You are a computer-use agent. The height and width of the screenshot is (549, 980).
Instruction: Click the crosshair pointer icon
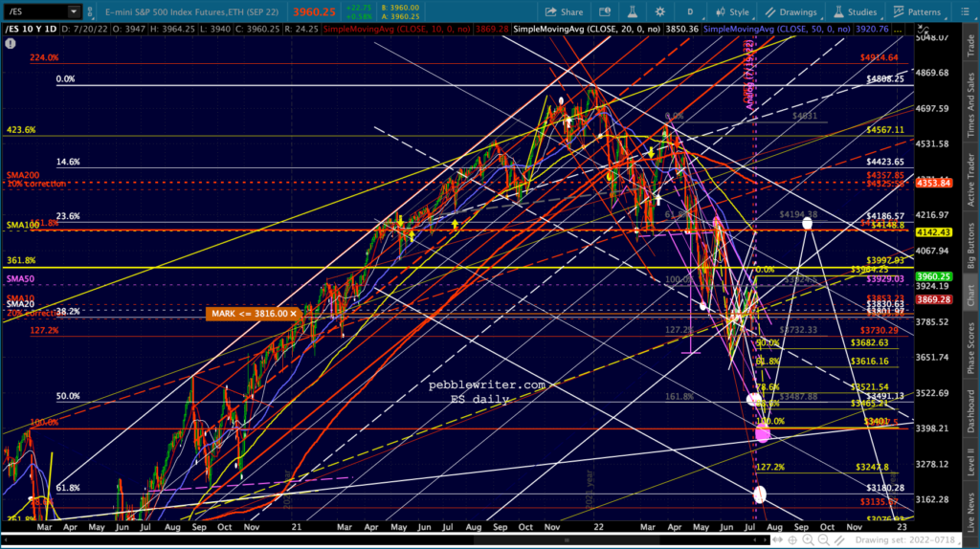click(792, 539)
